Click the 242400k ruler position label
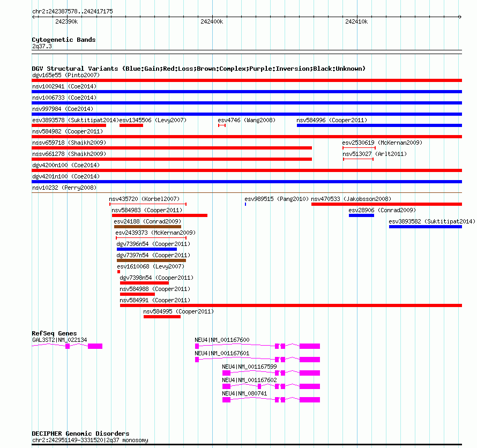The height and width of the screenshot is (448, 477). [x=212, y=21]
